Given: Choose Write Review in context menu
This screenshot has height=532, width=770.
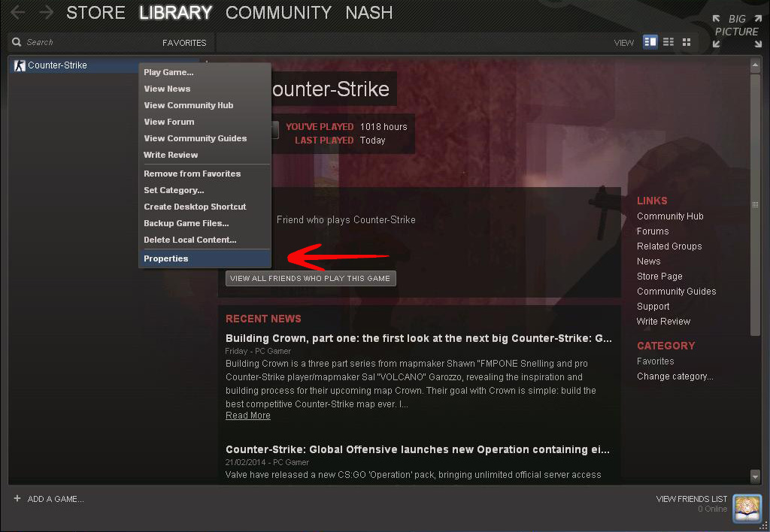Looking at the screenshot, I should (x=205, y=155).
